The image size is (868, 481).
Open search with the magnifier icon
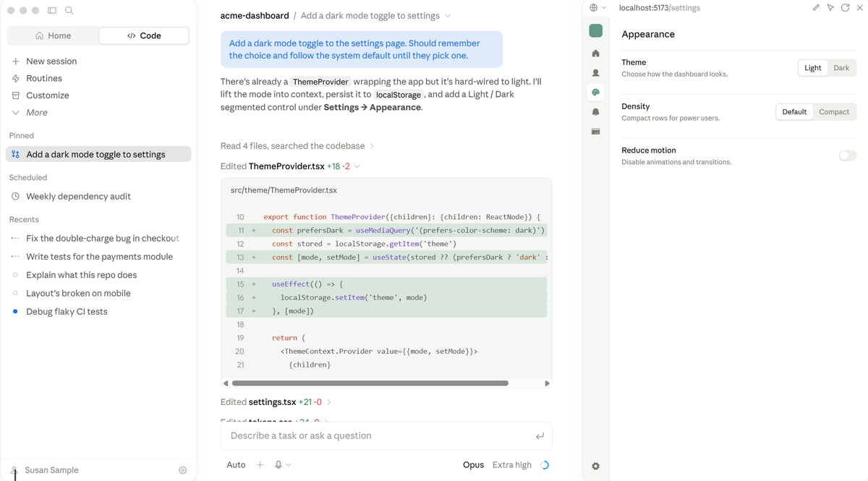point(69,11)
